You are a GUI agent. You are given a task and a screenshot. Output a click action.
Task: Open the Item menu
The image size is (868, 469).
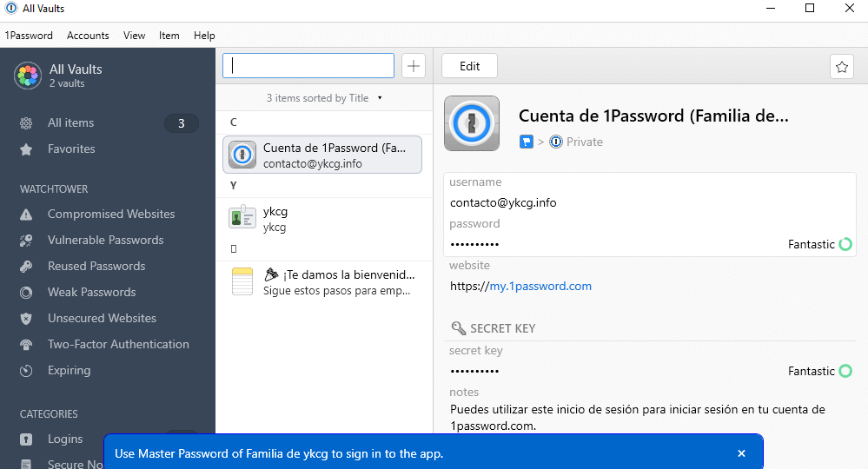[x=169, y=36]
